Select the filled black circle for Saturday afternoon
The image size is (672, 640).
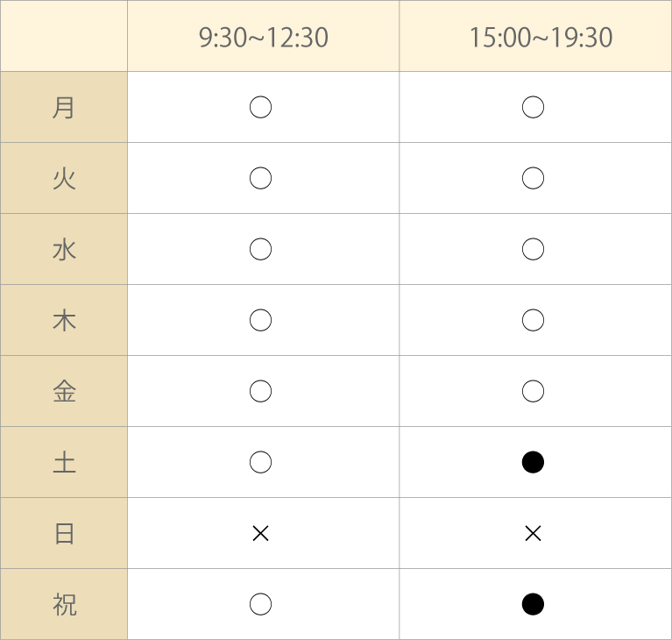534,462
